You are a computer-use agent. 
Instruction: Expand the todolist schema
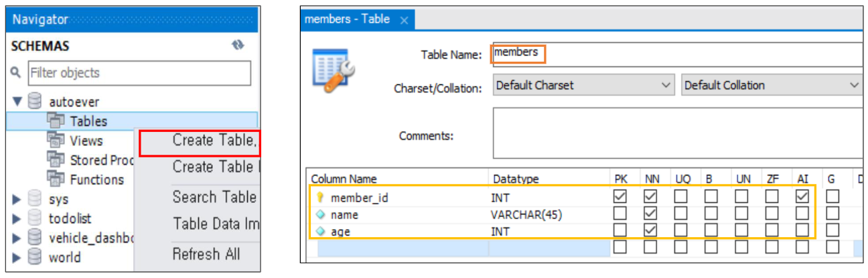(x=17, y=218)
